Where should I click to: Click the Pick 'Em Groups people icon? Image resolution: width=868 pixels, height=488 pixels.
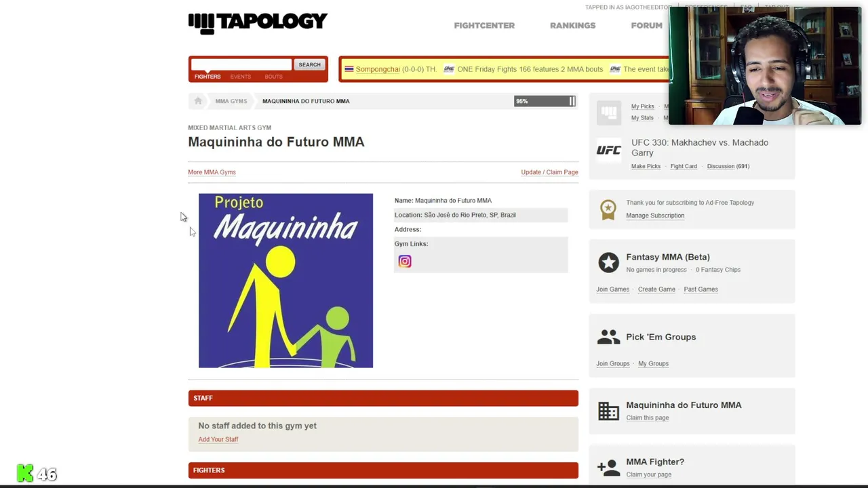[x=608, y=337]
